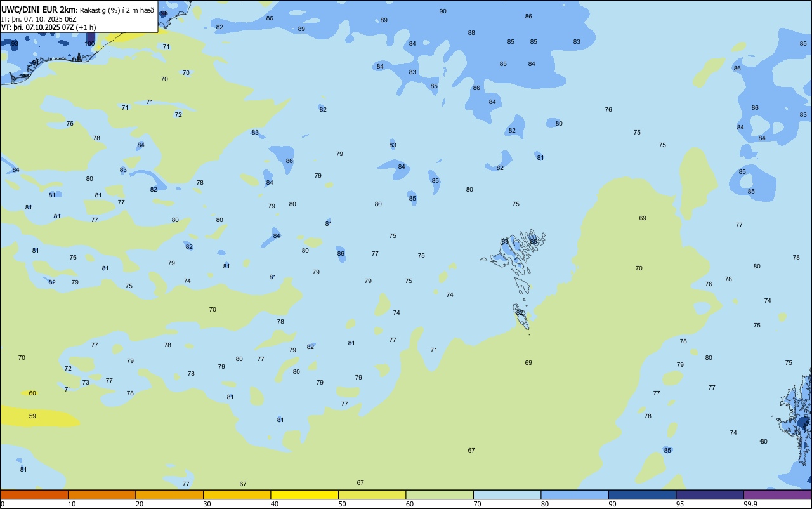Screen dimensions: 812x509
Task: Click the "99.9" legend tick label
Action: [x=750, y=504]
